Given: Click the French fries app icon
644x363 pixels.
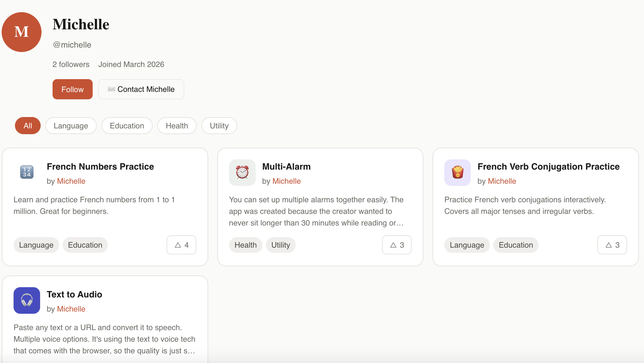Looking at the screenshot, I should coord(457,172).
